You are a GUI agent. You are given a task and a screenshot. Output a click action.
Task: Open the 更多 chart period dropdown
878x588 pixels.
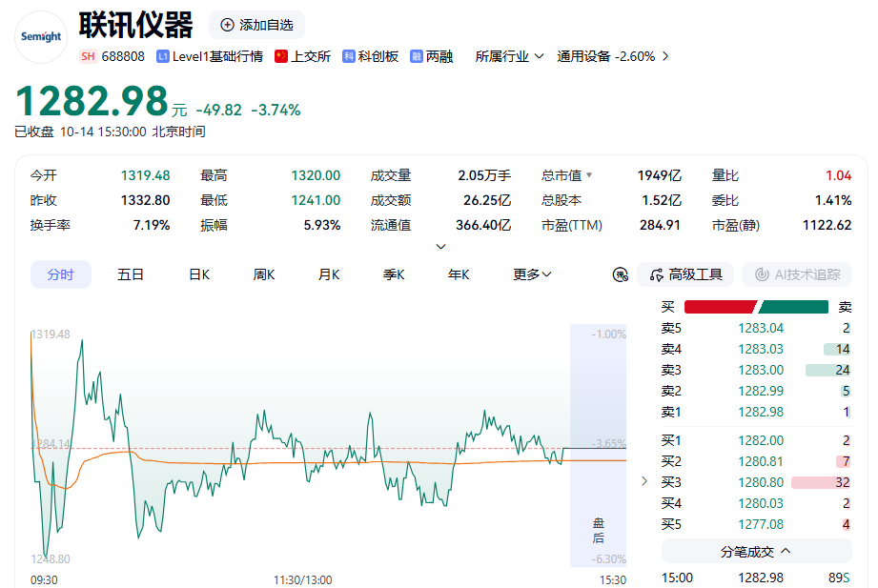pos(532,274)
